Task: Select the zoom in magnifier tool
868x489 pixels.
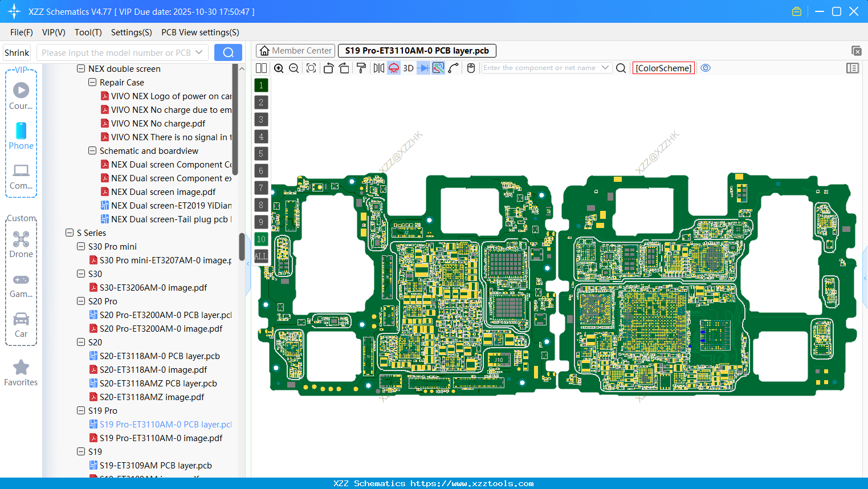Action: pyautogui.click(x=279, y=68)
